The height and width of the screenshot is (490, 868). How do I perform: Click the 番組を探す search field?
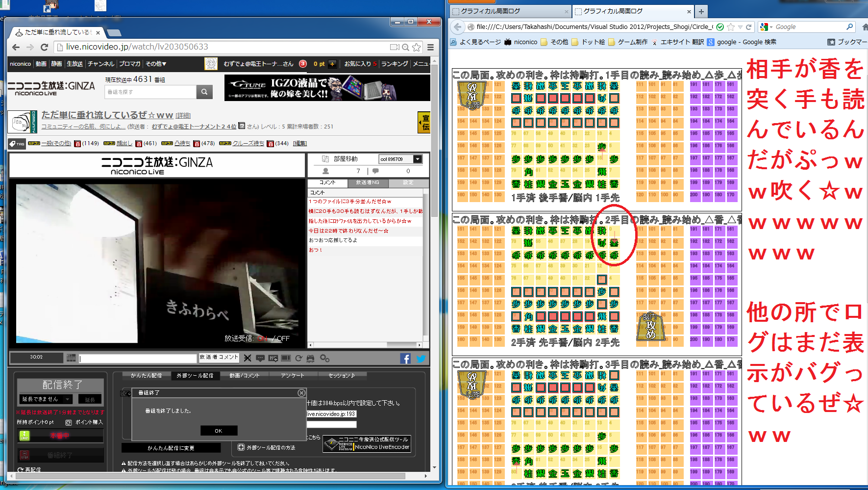[150, 92]
